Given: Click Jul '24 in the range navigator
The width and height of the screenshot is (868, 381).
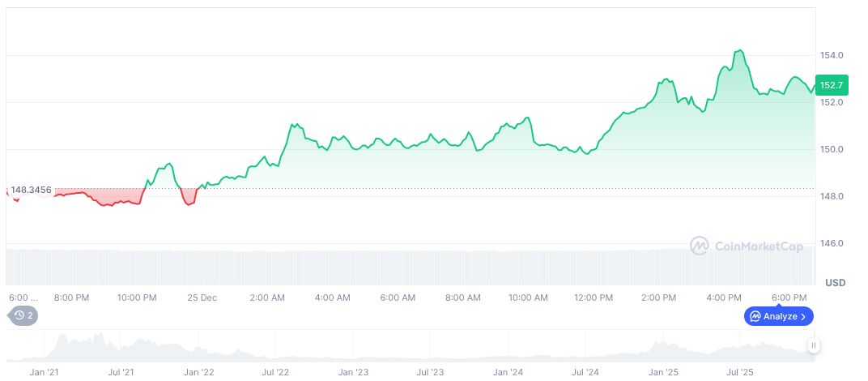Looking at the screenshot, I should (x=585, y=372).
